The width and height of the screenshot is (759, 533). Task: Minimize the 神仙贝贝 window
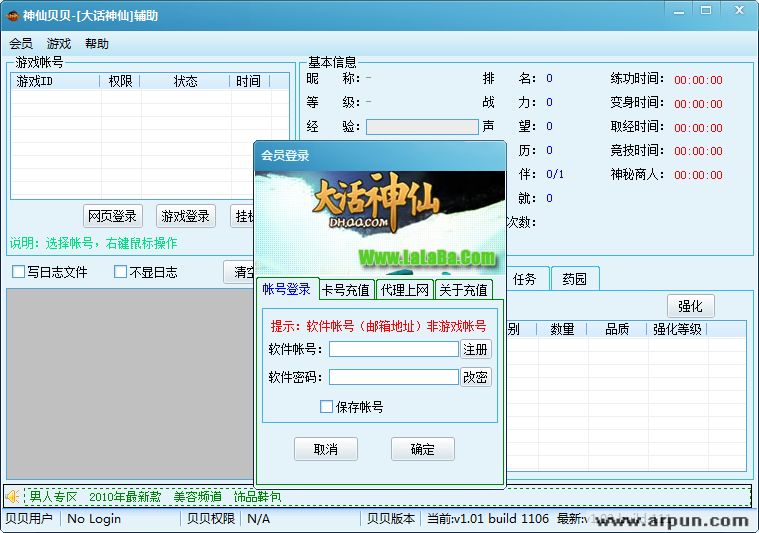(x=679, y=11)
